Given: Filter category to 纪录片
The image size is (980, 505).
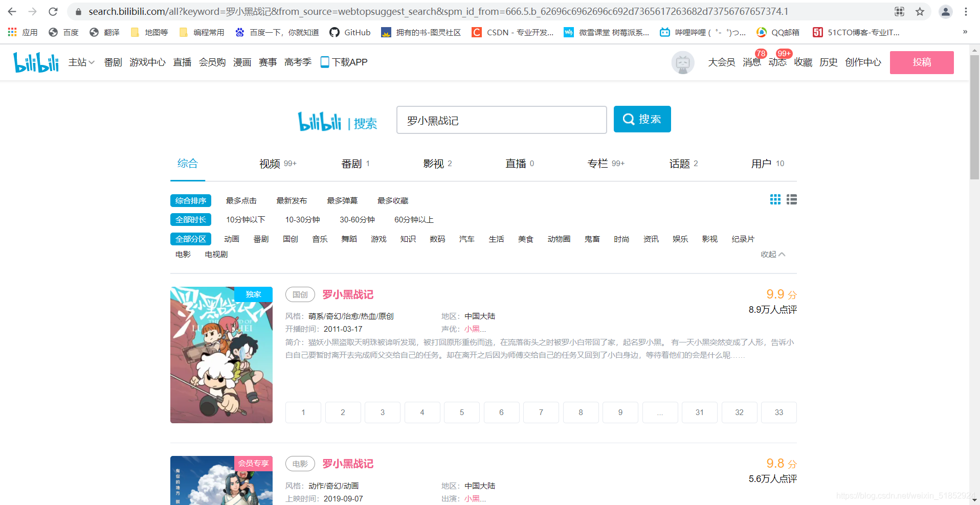Looking at the screenshot, I should [743, 239].
